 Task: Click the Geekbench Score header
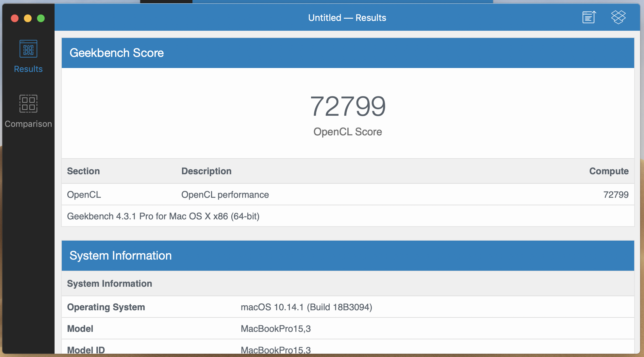tap(117, 53)
